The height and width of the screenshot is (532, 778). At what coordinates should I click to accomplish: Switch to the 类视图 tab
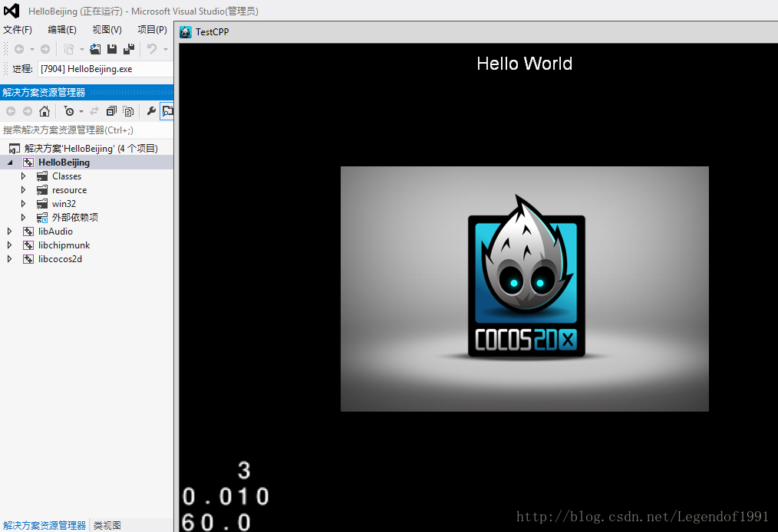[x=107, y=526]
